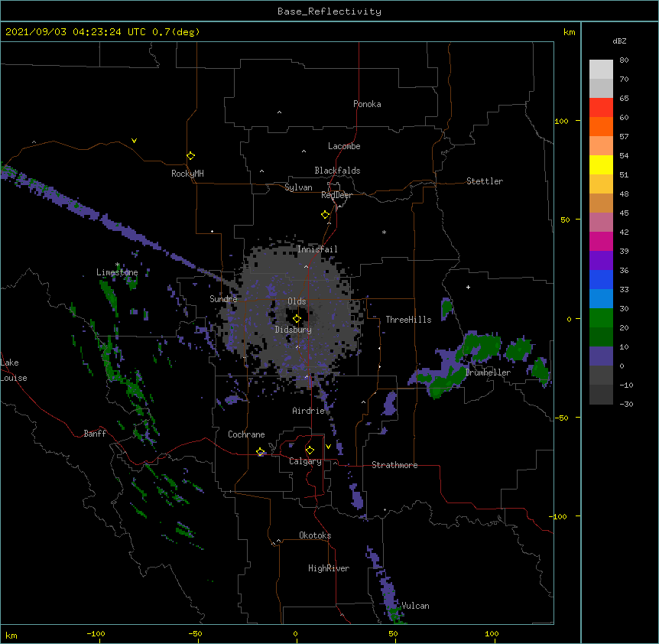The image size is (659, 644).
Task: Click the Didsbury label
Action: [x=294, y=330]
